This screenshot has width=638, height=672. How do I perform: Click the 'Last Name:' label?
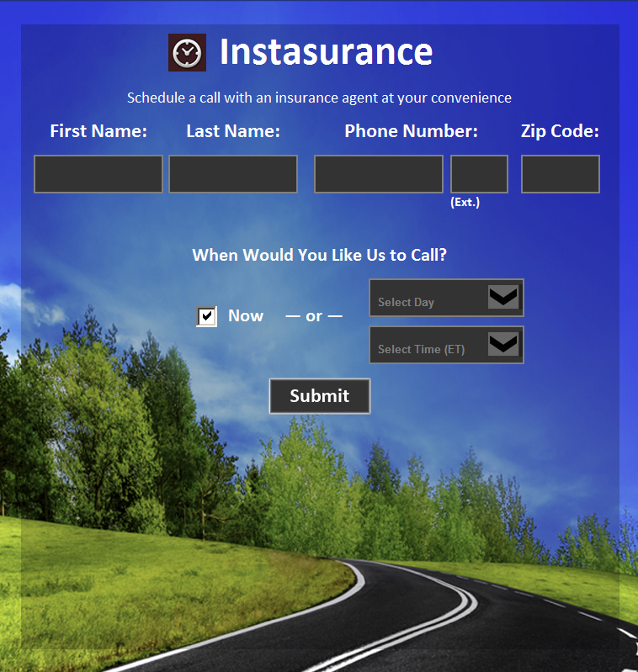(x=233, y=131)
